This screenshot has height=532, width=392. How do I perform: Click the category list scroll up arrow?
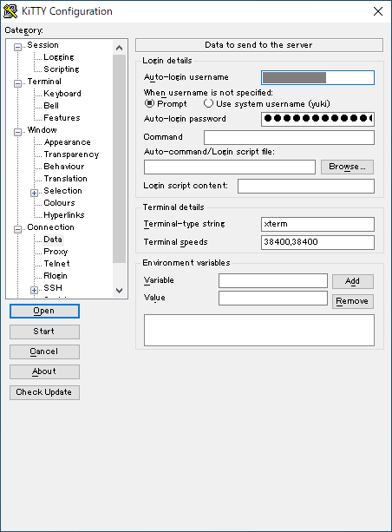click(119, 48)
